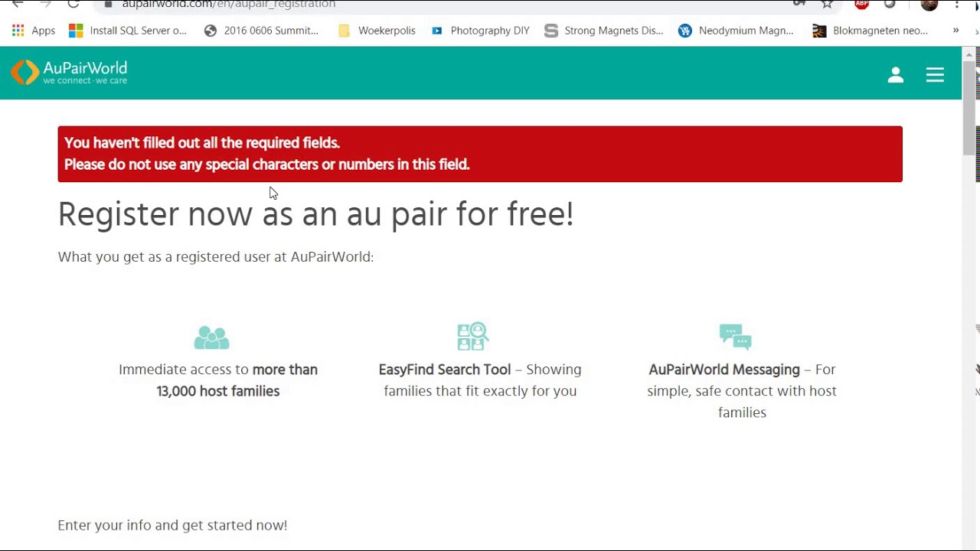Bookmark this page with the star icon

(827, 4)
